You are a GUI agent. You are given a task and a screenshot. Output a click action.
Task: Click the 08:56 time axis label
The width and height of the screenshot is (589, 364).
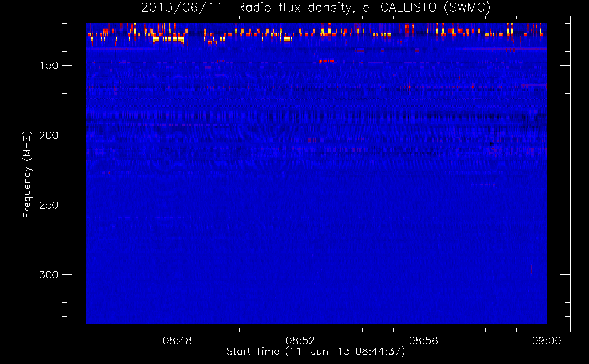(423, 341)
